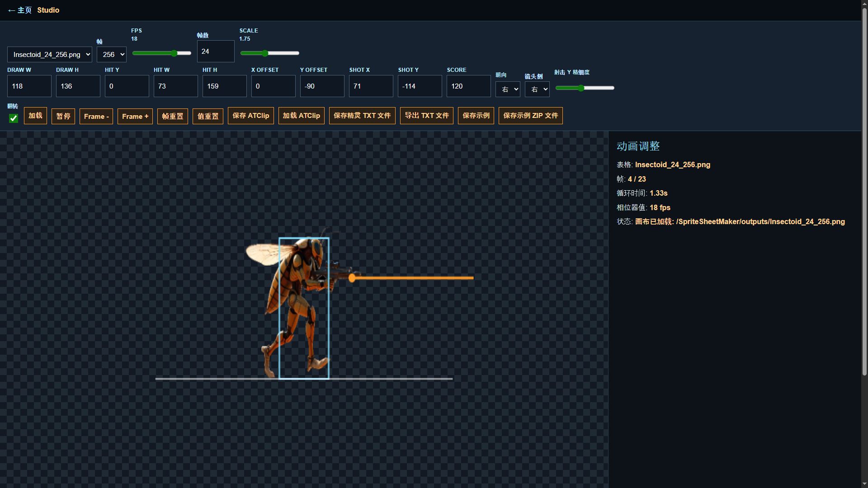Adjust the 射击 Y 精细度 slider
This screenshot has width=868, height=488.
pyautogui.click(x=585, y=88)
